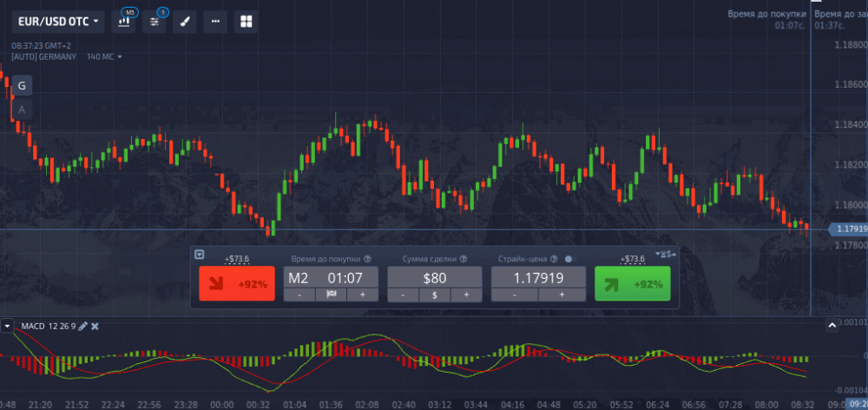Click the $80 trade amount field
The width and height of the screenshot is (868, 410).
click(x=434, y=278)
